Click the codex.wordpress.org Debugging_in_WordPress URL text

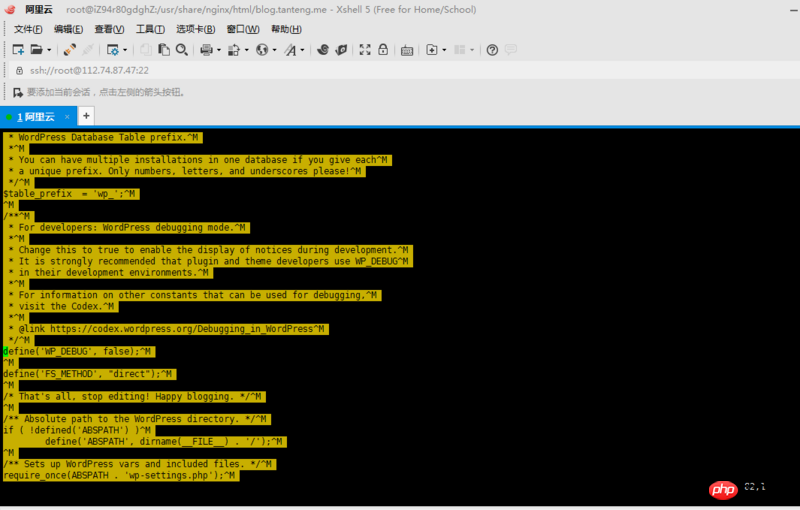[181, 329]
